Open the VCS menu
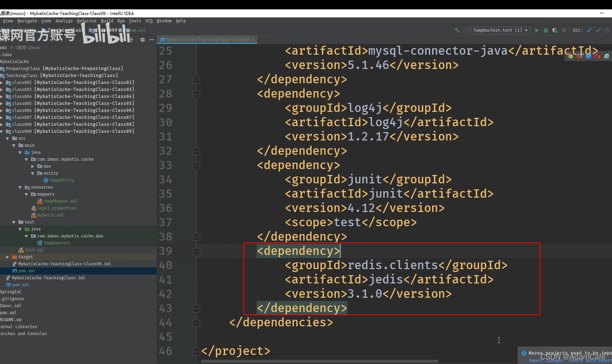612x364 pixels. point(149,21)
